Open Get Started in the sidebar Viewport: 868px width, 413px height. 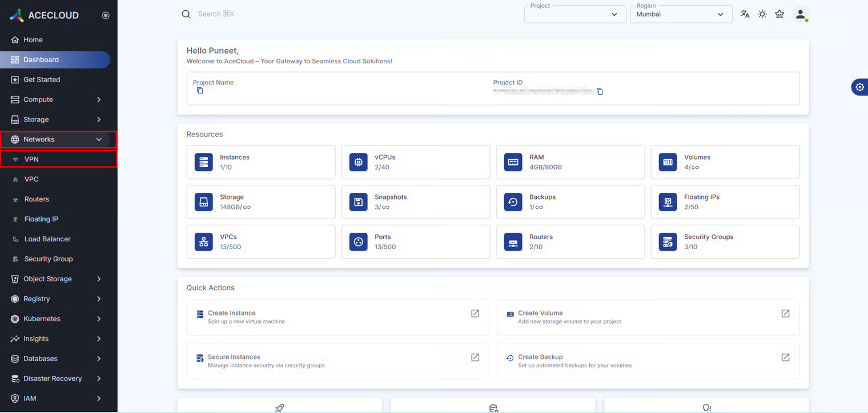click(42, 79)
